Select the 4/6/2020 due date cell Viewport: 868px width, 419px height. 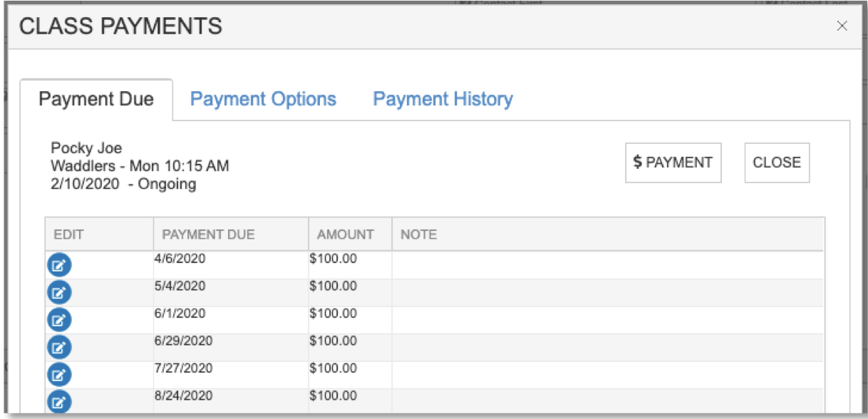coord(180,259)
